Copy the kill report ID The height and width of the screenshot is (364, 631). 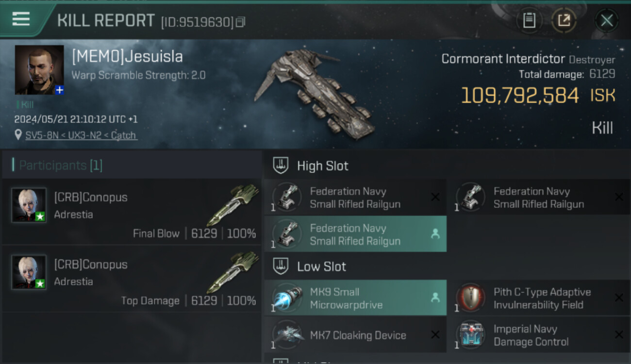[241, 22]
